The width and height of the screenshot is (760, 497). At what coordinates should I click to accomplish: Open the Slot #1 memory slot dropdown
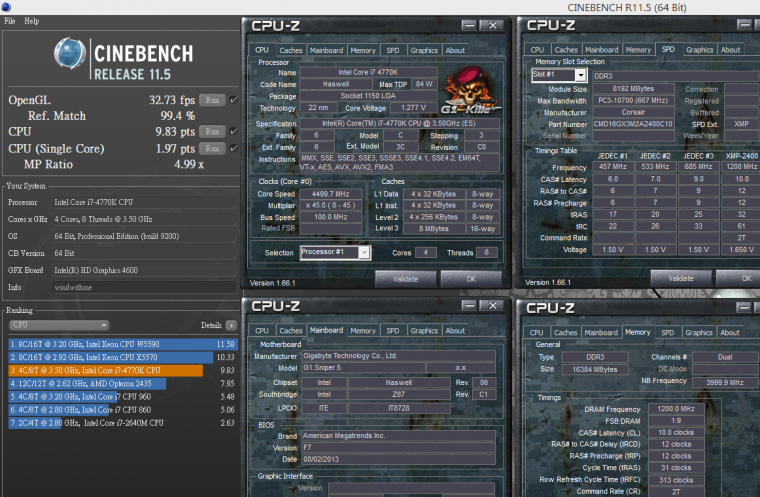click(x=559, y=75)
